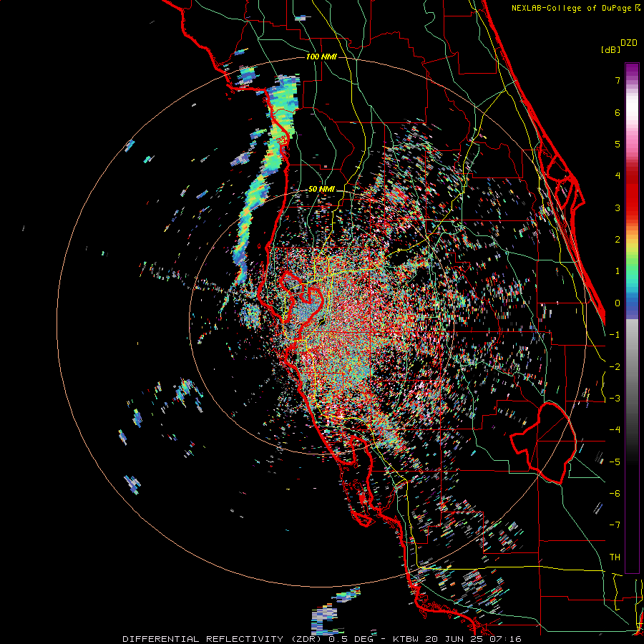
Task: Click the 7 value on the scale
Action: (x=618, y=80)
